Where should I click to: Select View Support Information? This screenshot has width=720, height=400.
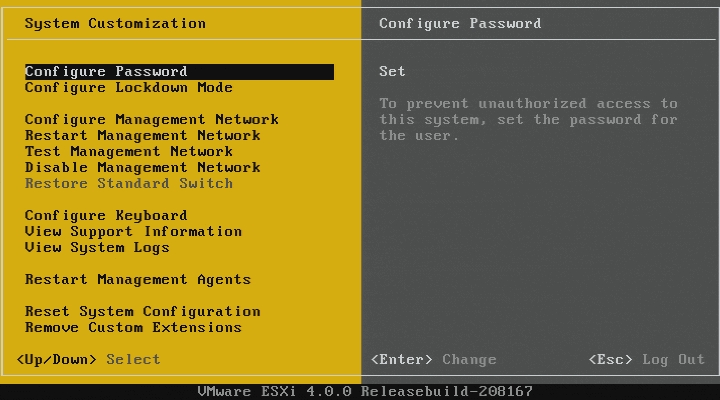point(133,232)
